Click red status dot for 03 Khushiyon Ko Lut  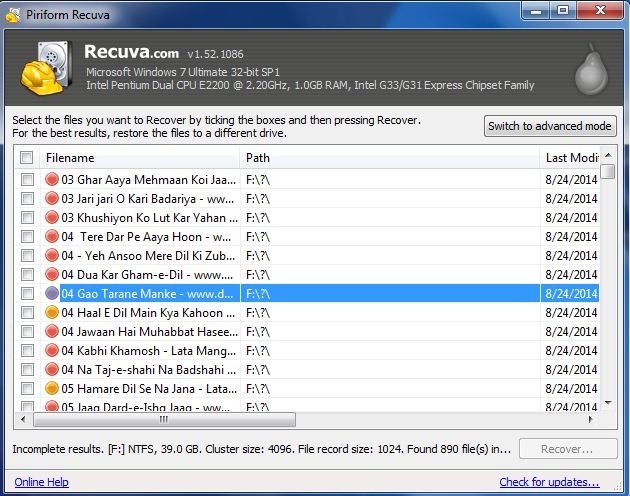click(52, 217)
